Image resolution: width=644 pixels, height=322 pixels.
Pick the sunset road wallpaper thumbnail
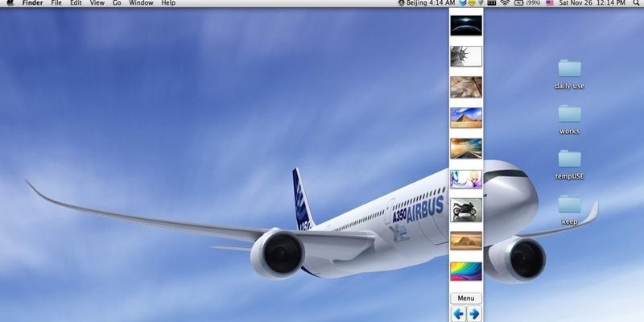click(466, 148)
